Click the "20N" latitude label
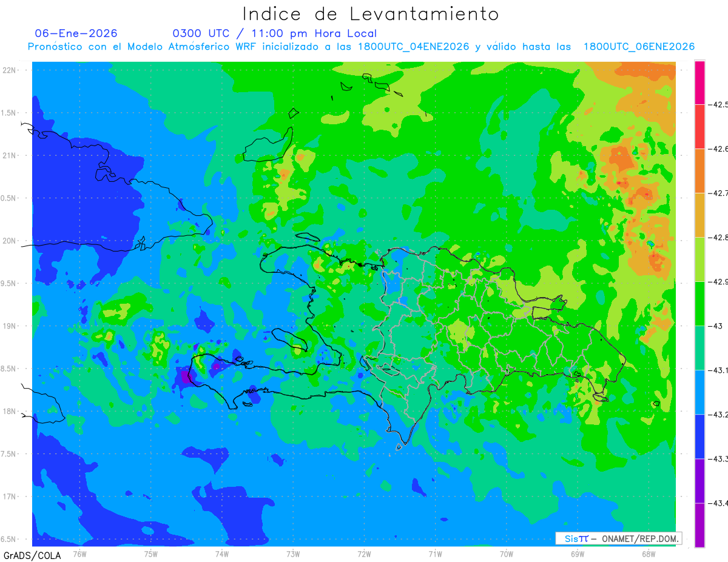Screen dimensions: 728x562 [8, 241]
